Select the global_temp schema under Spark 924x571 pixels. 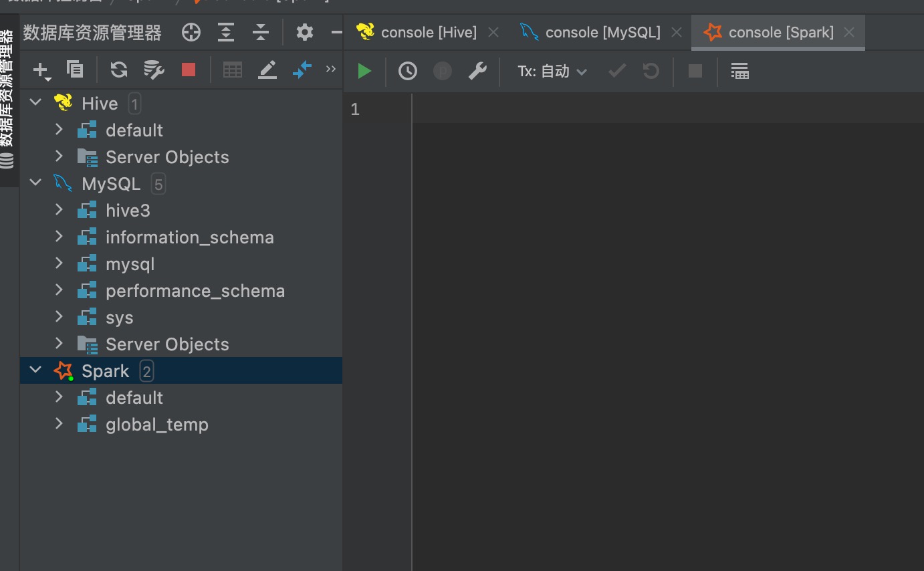pyautogui.click(x=157, y=423)
